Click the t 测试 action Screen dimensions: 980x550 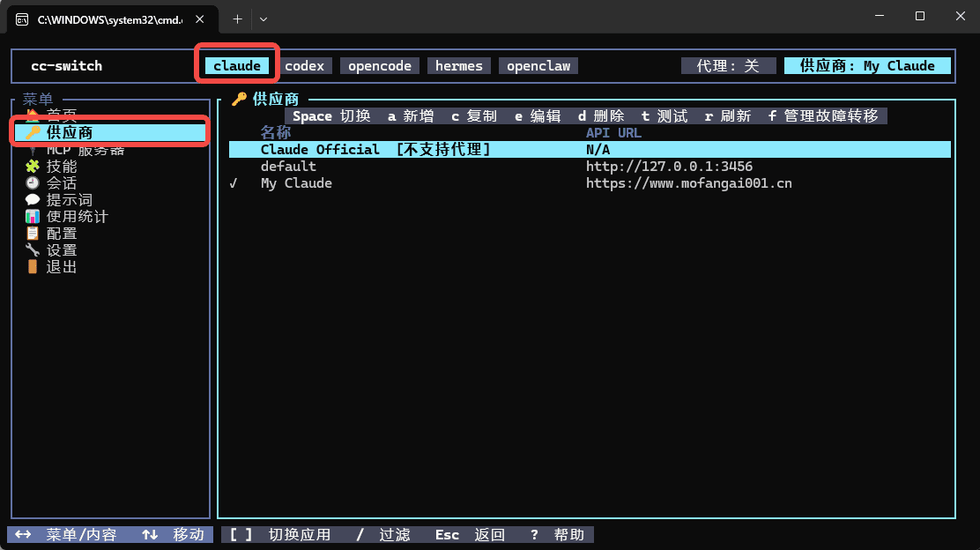coord(664,116)
